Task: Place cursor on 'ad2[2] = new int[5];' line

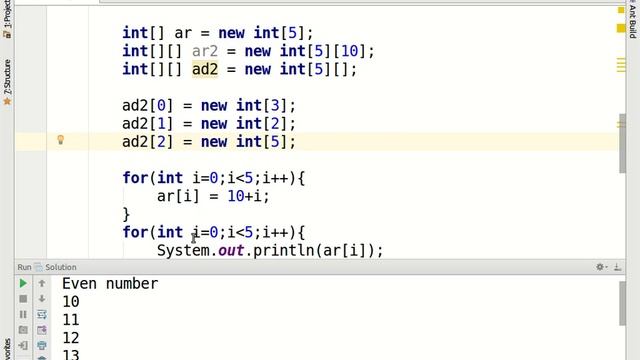Action: pos(209,142)
